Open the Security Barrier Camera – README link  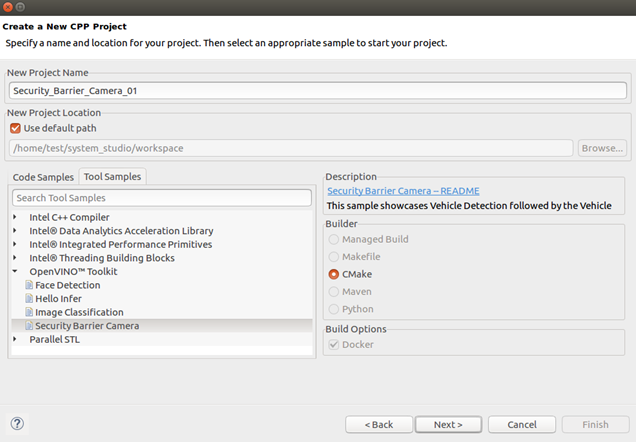[403, 191]
